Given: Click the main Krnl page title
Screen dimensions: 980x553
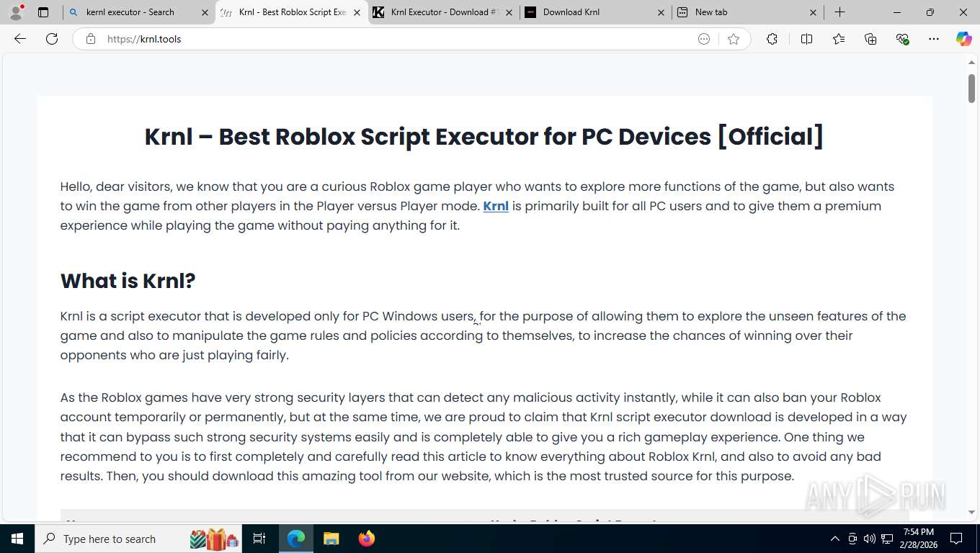Looking at the screenshot, I should (484, 136).
